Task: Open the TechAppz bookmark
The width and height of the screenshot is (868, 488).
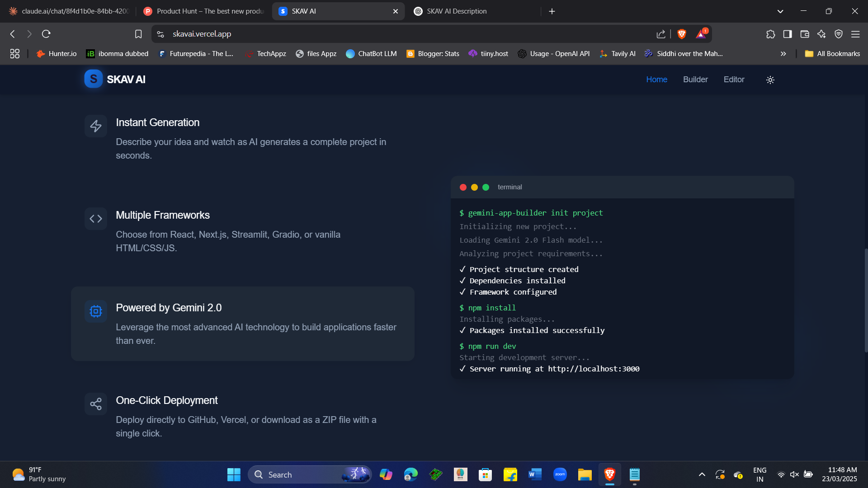Action: click(266, 54)
